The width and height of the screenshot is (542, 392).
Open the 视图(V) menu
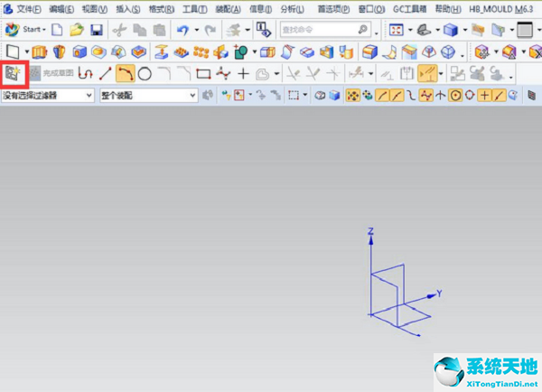tap(95, 9)
